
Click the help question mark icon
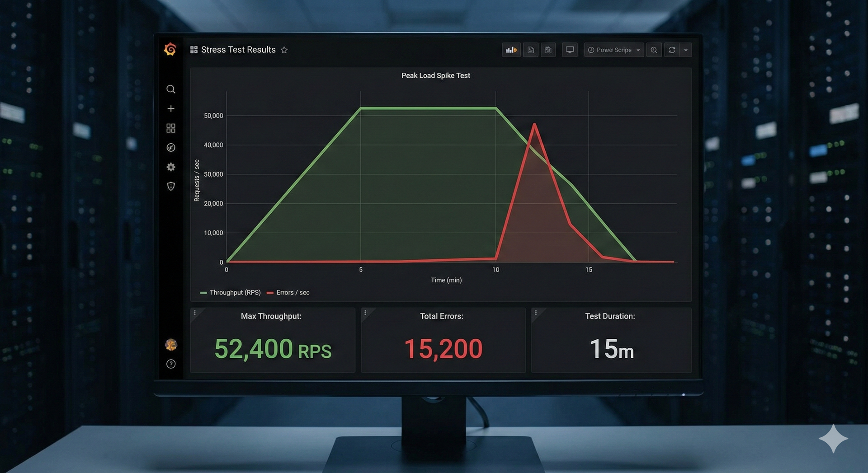click(170, 364)
